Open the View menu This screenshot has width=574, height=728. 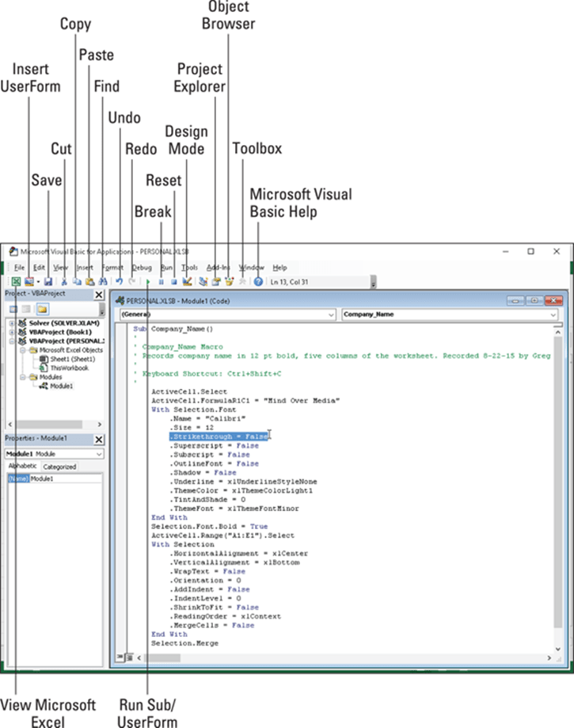point(60,268)
